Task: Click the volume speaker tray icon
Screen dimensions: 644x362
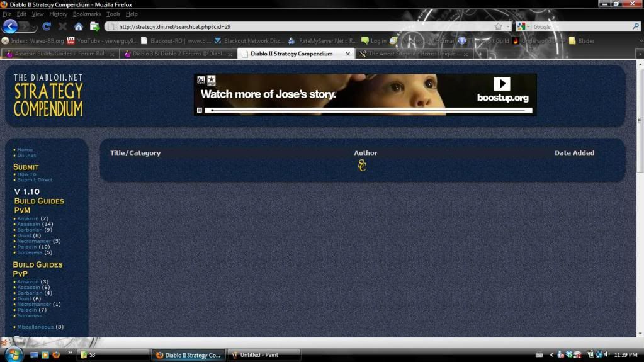Action: coord(607,354)
